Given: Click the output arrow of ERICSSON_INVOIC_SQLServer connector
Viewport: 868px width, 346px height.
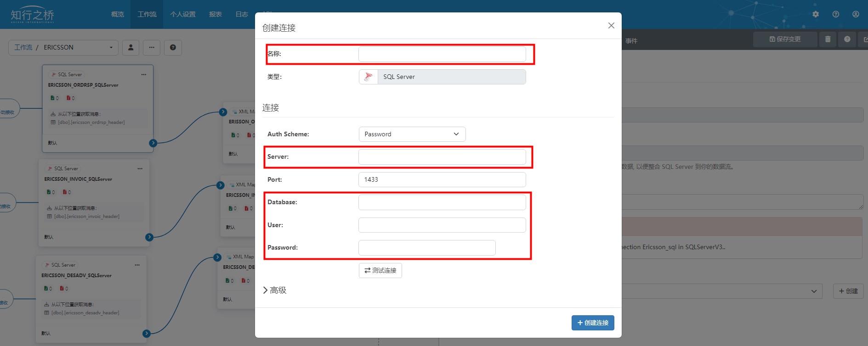Looking at the screenshot, I should pos(149,237).
